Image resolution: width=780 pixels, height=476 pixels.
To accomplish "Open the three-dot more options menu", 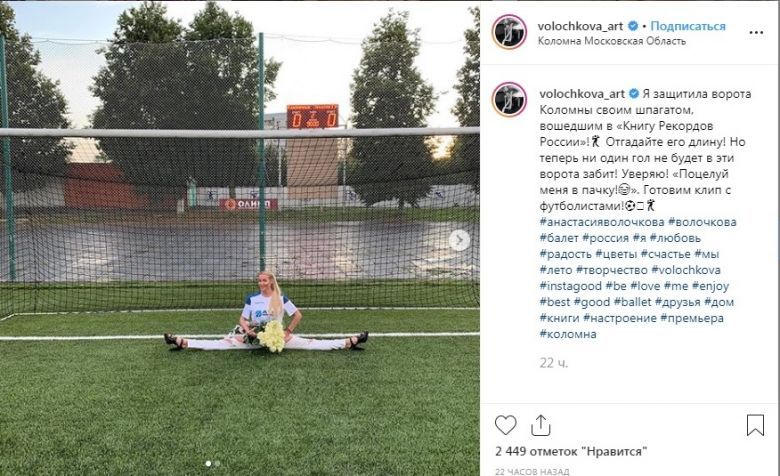I will click(756, 32).
